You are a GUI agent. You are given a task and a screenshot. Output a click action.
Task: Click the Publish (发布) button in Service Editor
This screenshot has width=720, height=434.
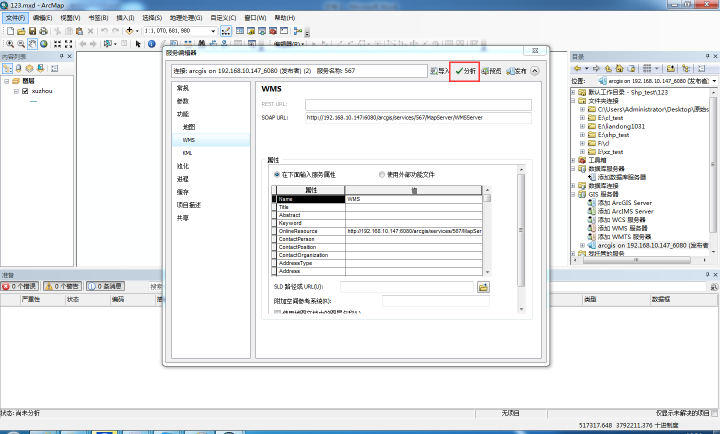(x=517, y=71)
